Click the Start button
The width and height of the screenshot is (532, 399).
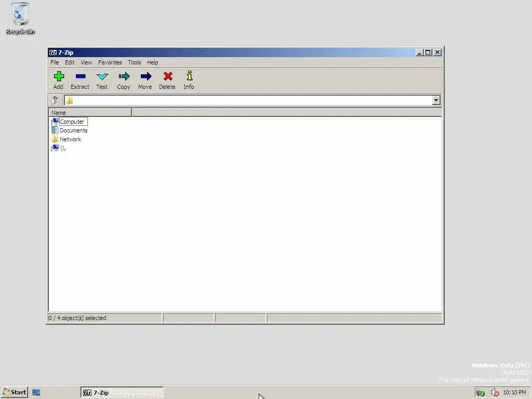(14, 393)
